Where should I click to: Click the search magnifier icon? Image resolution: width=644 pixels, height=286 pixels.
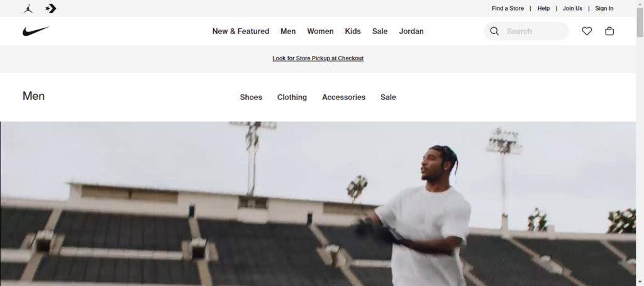(494, 31)
